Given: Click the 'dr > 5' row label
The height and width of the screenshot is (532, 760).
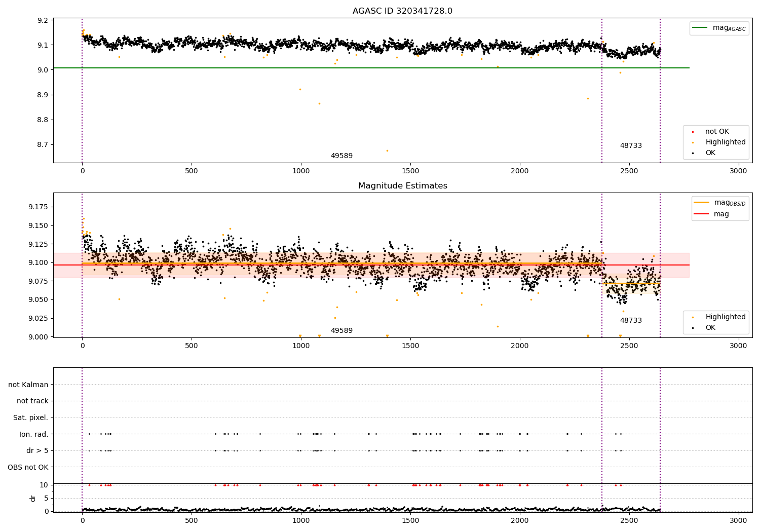Looking at the screenshot, I should point(37,450).
